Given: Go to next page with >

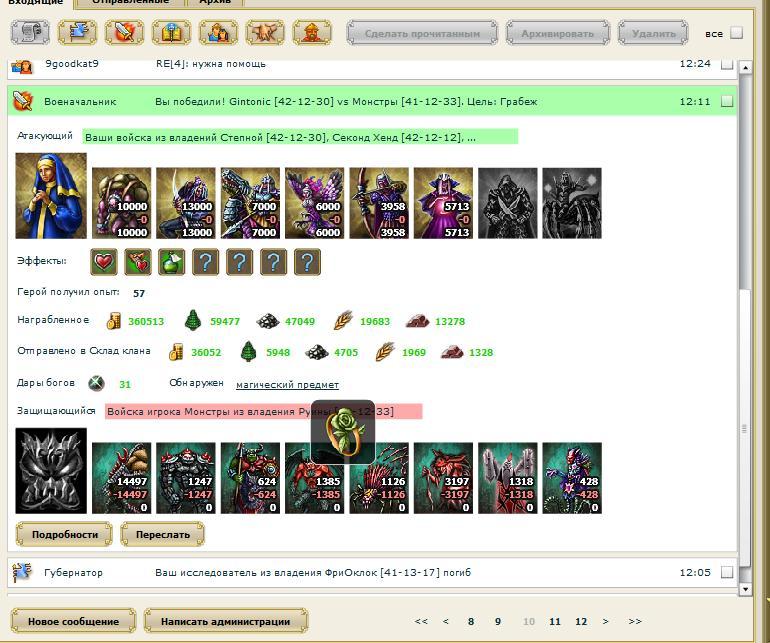Looking at the screenshot, I should click(606, 621).
